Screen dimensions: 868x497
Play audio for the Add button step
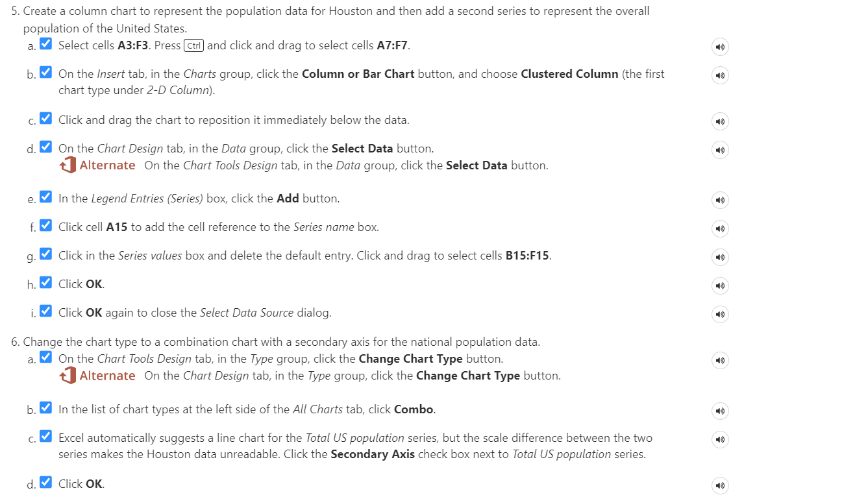(x=719, y=200)
